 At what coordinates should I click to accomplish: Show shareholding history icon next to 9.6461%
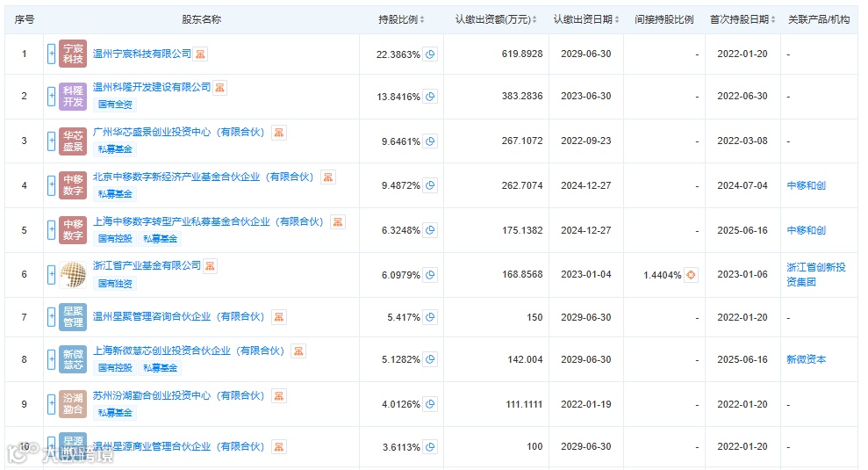pyautogui.click(x=430, y=141)
